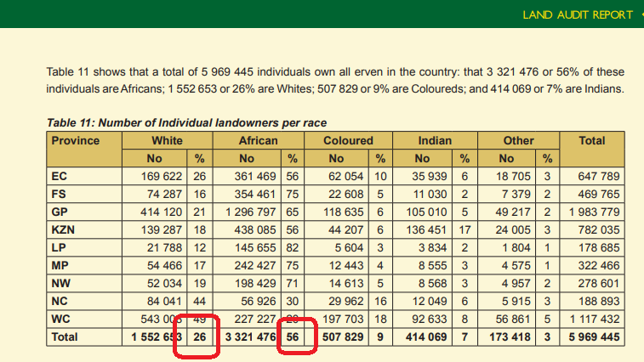Click the African column header
The image size is (644, 362).
(x=259, y=141)
